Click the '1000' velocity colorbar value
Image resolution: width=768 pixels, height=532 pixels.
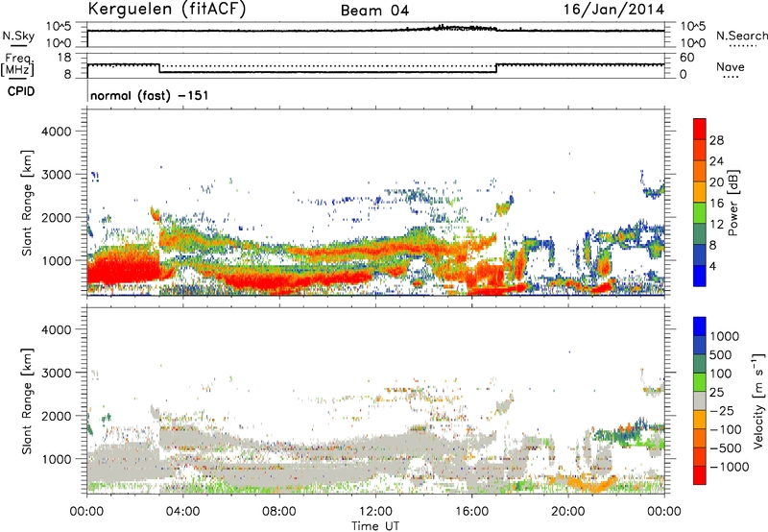tap(725, 336)
